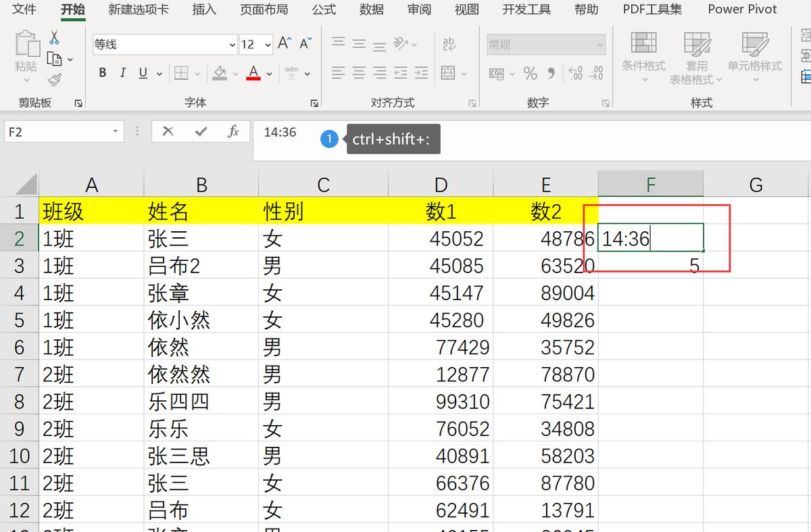Image resolution: width=811 pixels, height=532 pixels.
Task: Toggle underline formatting
Action: pyautogui.click(x=143, y=73)
